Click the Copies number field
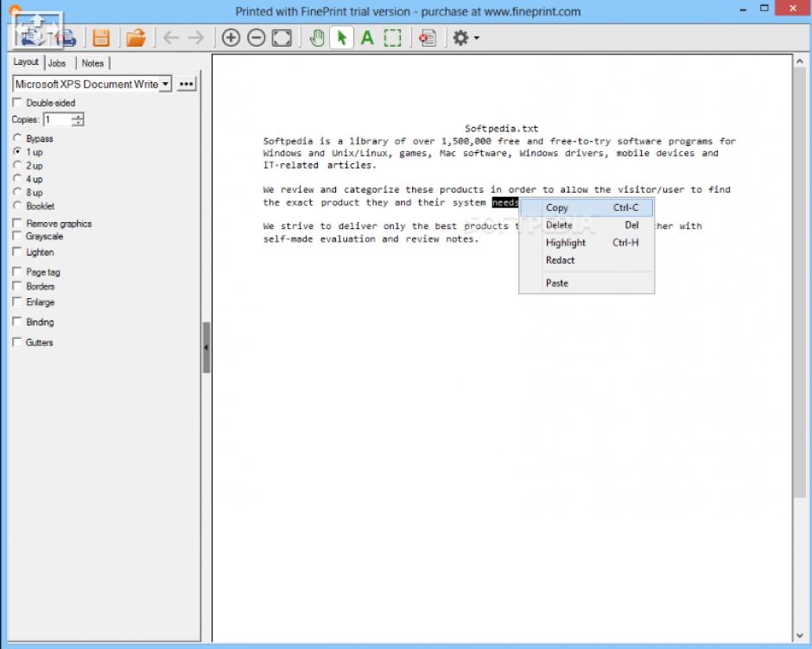This screenshot has width=812, height=649. click(59, 119)
